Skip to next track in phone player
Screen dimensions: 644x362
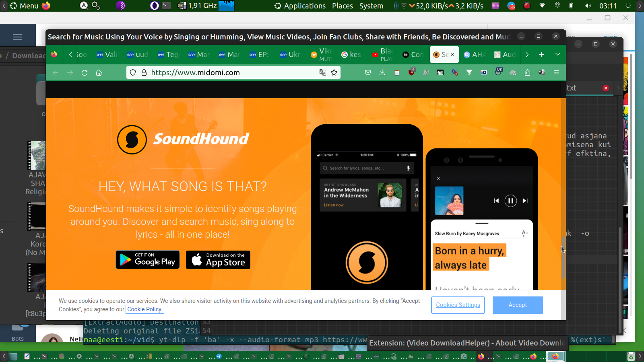pos(525,201)
